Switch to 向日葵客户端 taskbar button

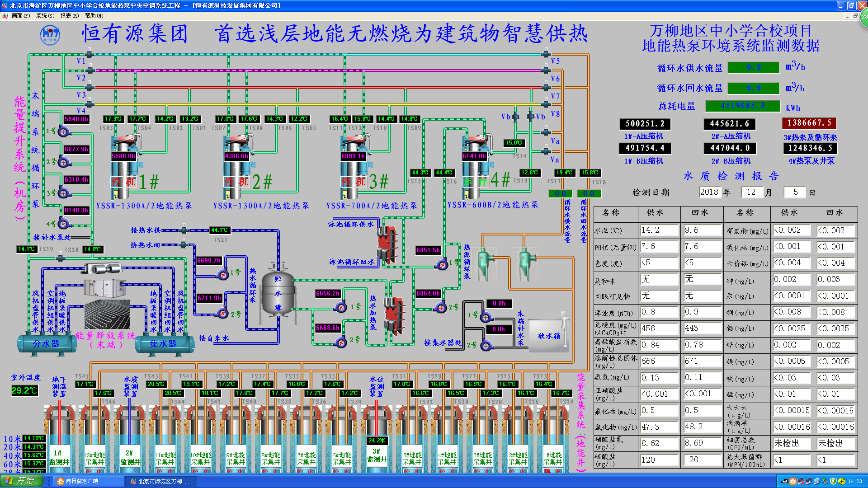coord(88,482)
